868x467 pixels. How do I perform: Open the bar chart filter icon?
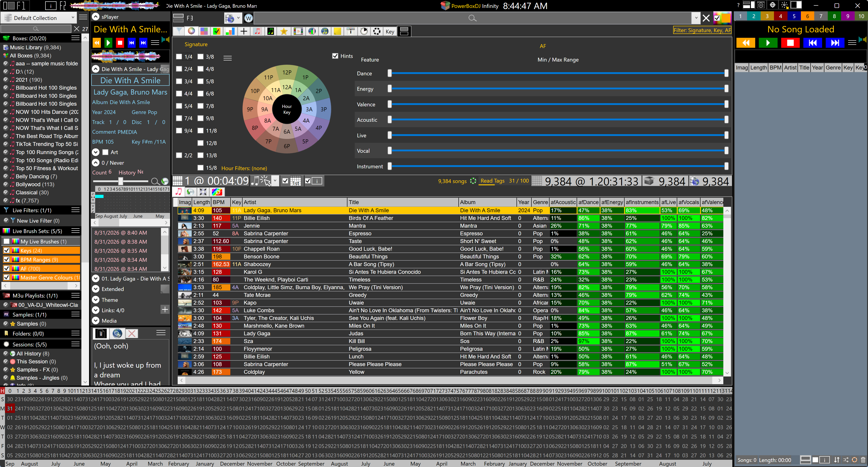(x=230, y=31)
